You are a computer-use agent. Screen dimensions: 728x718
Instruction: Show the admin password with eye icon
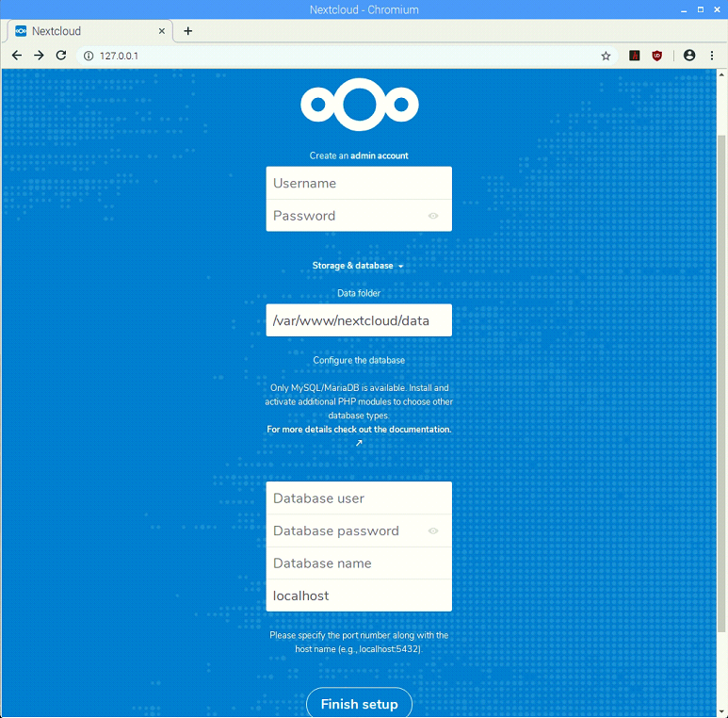coord(432,216)
